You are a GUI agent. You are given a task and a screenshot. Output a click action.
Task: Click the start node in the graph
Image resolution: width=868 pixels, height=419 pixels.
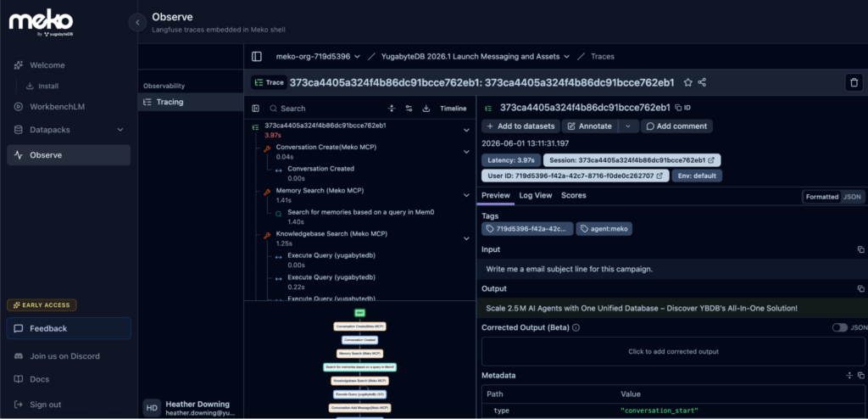(x=359, y=313)
